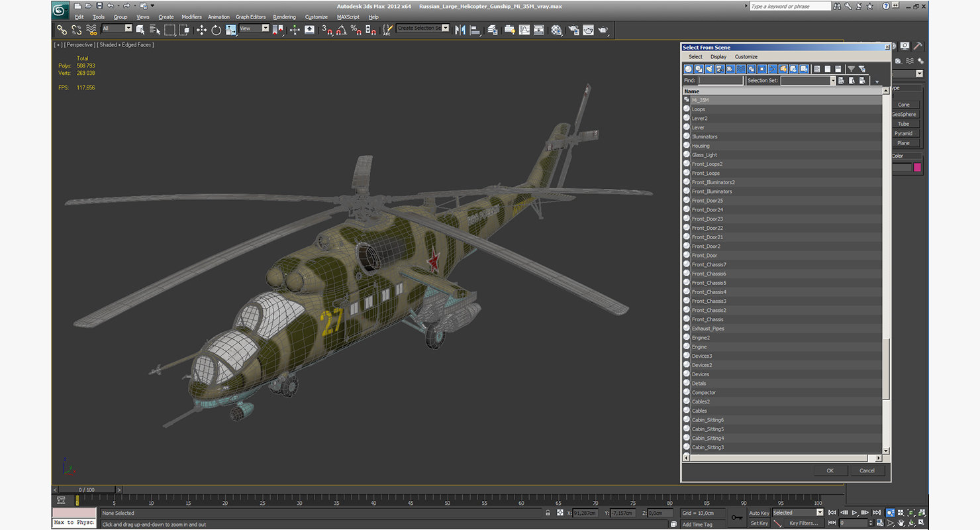Image resolution: width=980 pixels, height=530 pixels.
Task: Choose Rectangular Selection Region tool
Action: [170, 30]
